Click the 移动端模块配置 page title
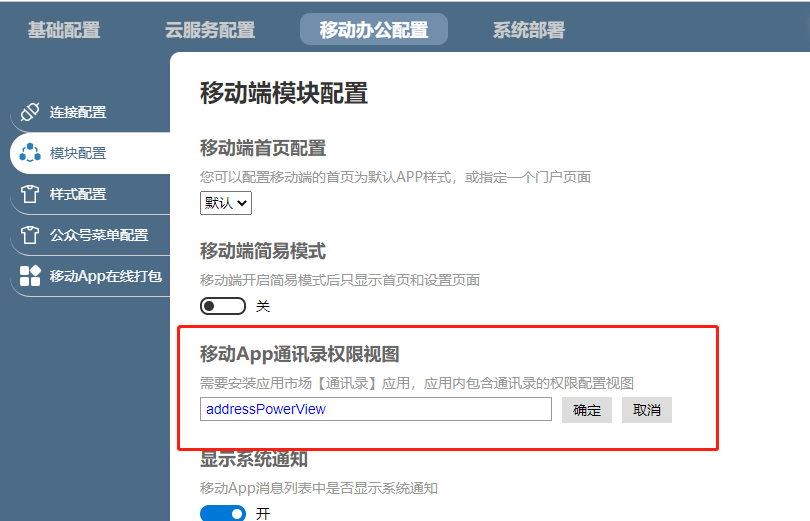810x521 pixels. coord(284,93)
